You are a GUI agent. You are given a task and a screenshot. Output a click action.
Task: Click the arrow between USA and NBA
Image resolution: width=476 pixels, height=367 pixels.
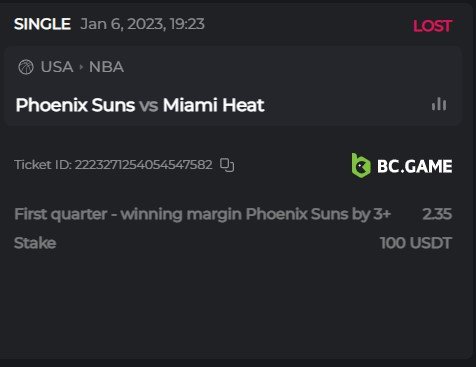point(81,67)
